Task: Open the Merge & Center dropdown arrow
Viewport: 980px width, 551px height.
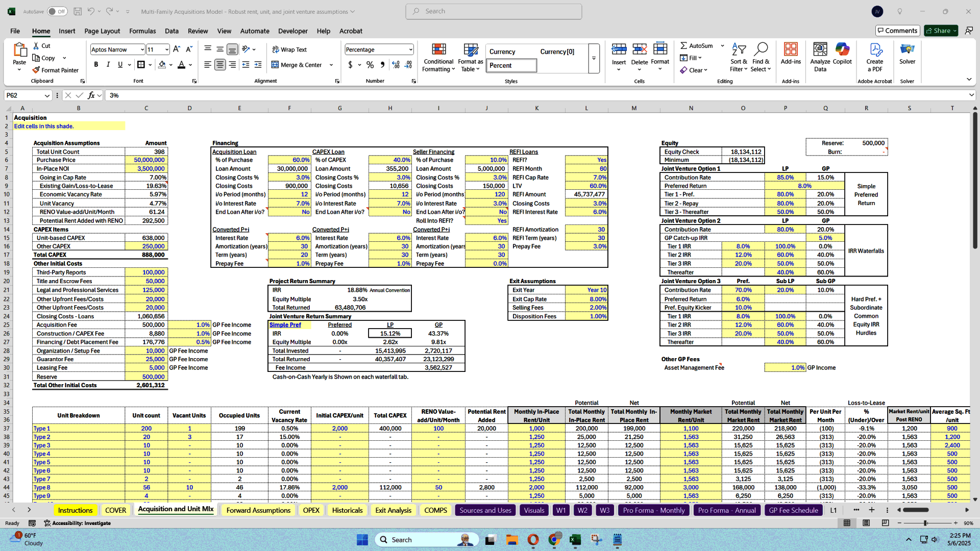Action: pos(331,65)
